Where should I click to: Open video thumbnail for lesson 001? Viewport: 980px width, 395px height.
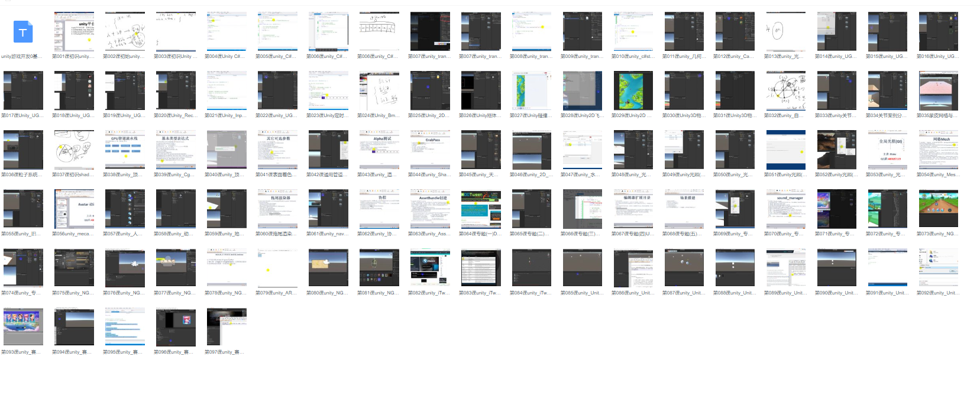tap(74, 32)
